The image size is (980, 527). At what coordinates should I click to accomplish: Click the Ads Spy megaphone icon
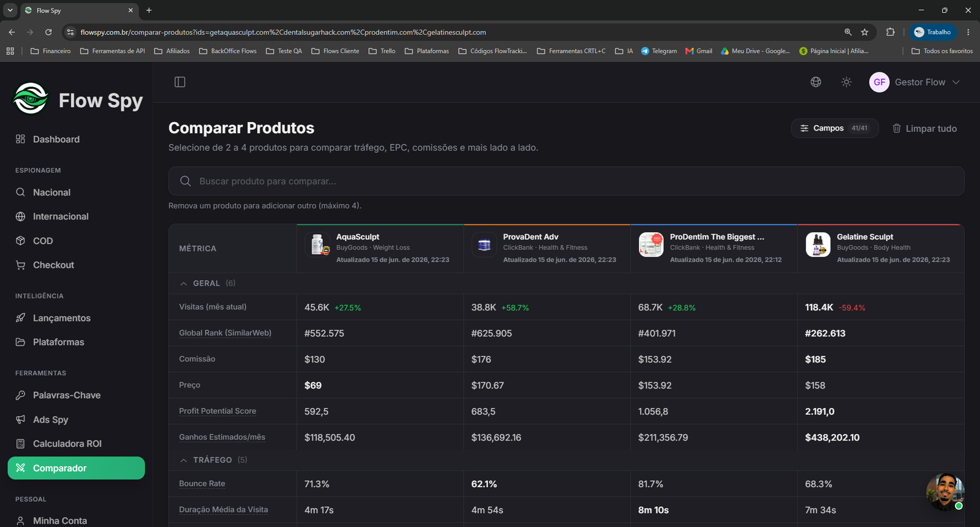20,419
